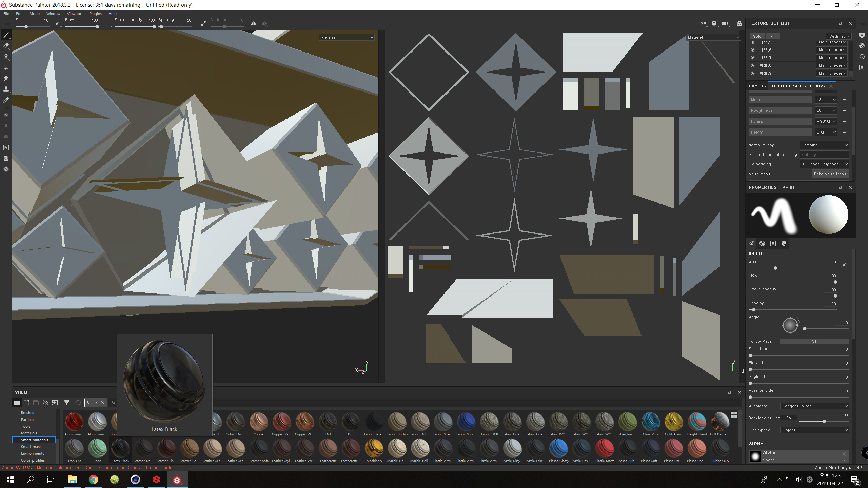Select the Clone stamp tool
The image size is (868, 488).
click(x=6, y=89)
